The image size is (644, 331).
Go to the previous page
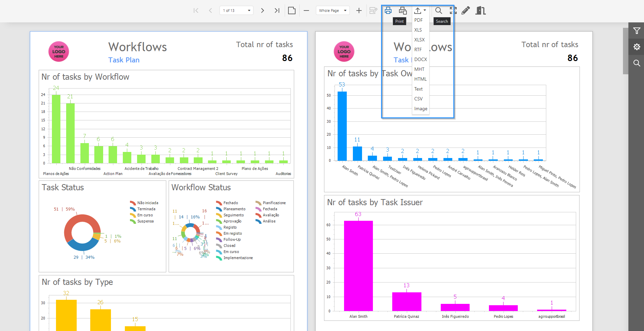click(210, 11)
